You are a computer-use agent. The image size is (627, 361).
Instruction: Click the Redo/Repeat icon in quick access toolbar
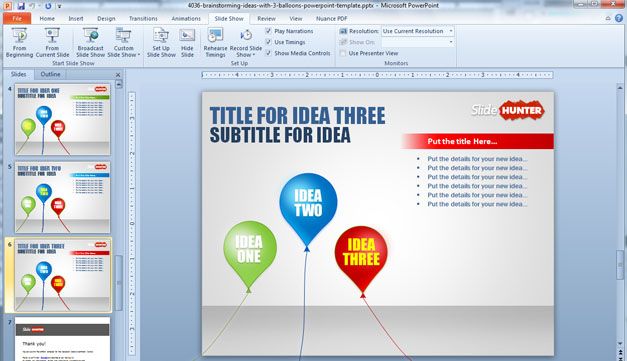(x=48, y=6)
